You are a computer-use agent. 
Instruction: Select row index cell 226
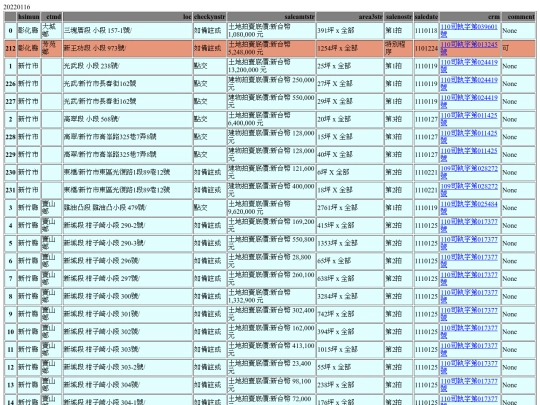[10, 84]
